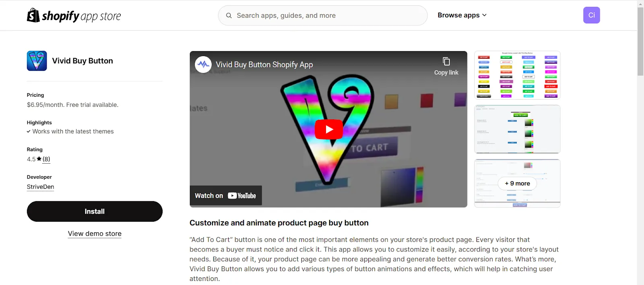Click the video channel avatar icon
The image size is (644, 285).
(x=203, y=64)
